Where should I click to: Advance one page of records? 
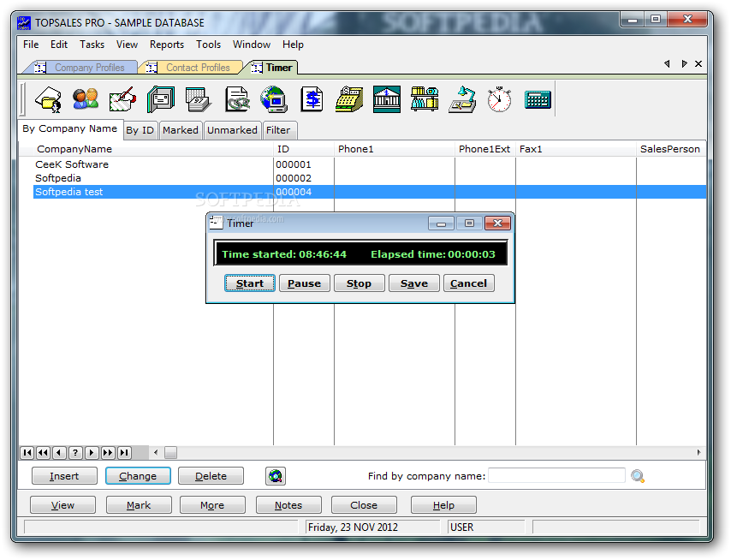pos(108,452)
